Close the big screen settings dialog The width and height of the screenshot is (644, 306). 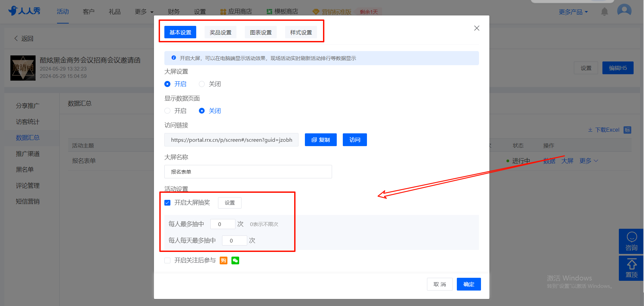477,28
